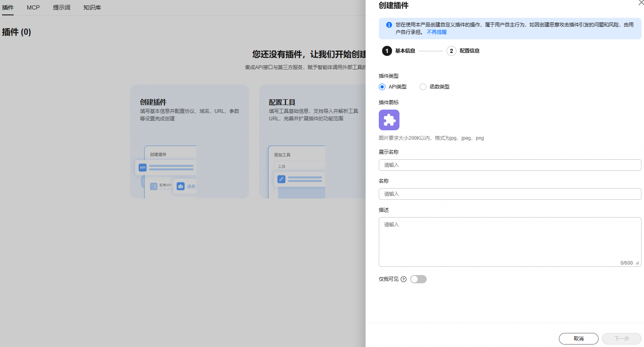Image resolution: width=644 pixels, height=347 pixels.
Task: Select the 函数类型 radio button
Action: [x=423, y=87]
